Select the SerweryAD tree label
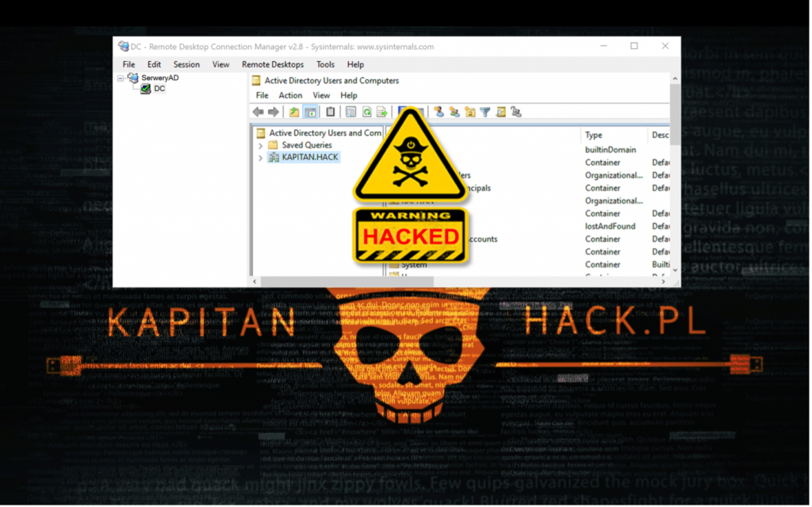Image resolution: width=812 pixels, height=507 pixels. tap(160, 78)
